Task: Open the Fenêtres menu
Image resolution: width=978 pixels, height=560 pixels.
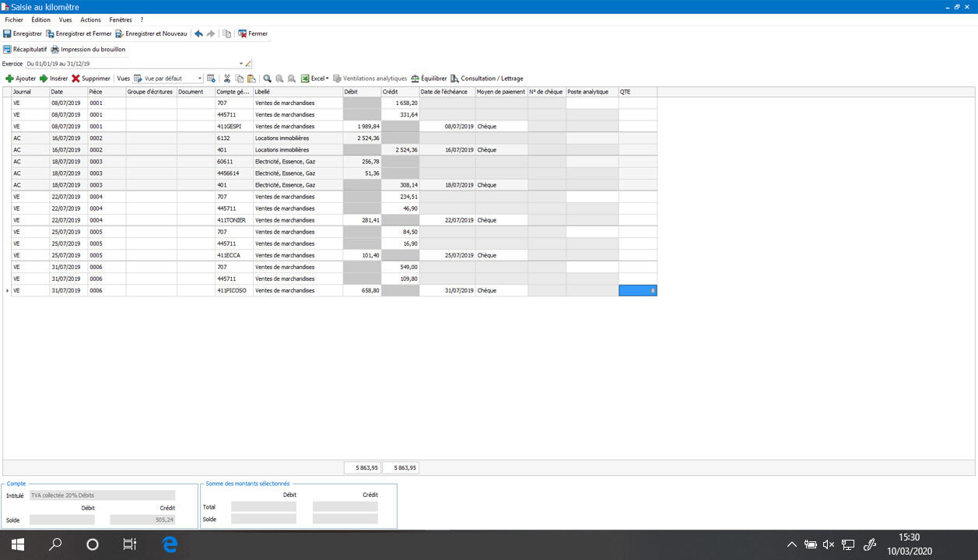Action: pyautogui.click(x=121, y=19)
